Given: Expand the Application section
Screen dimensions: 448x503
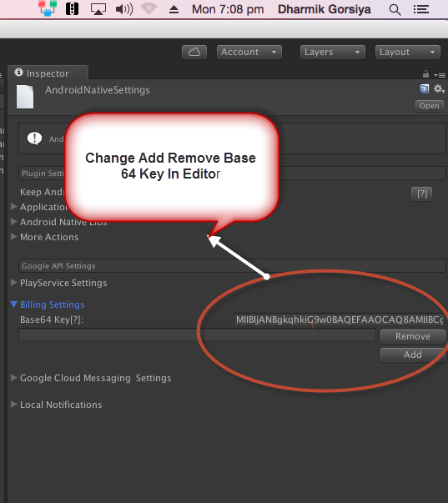Looking at the screenshot, I should tap(13, 206).
